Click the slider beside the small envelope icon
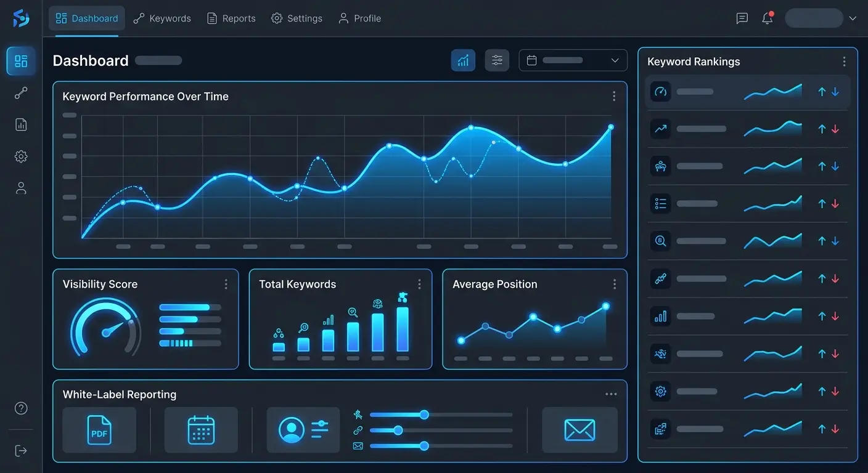This screenshot has width=868, height=473. coord(441,445)
